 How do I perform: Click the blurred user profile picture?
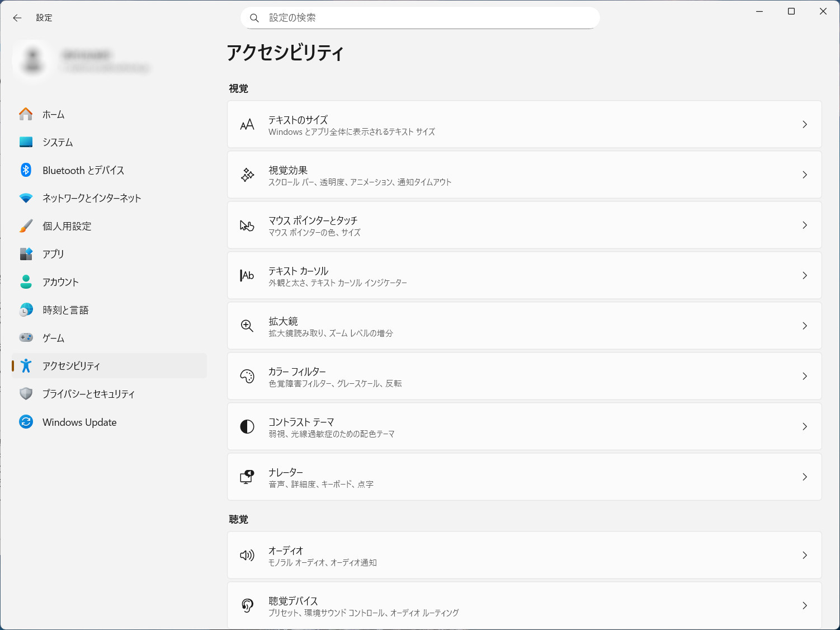point(33,60)
